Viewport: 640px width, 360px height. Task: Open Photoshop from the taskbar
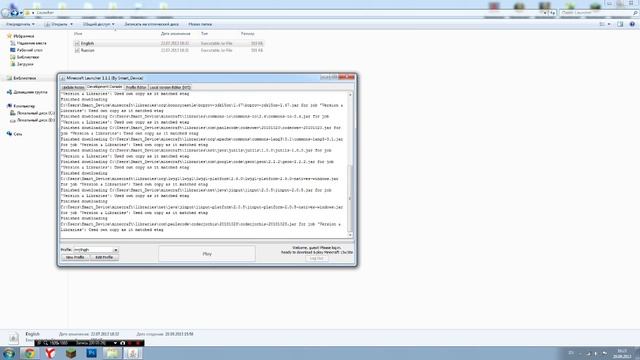(91, 353)
